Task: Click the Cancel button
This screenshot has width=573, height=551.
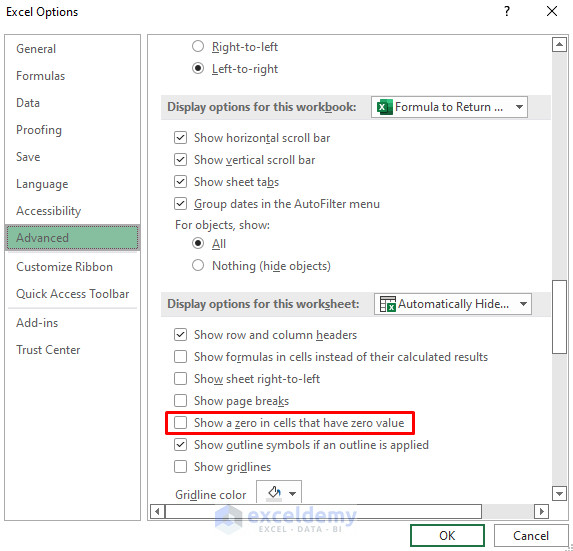Action: pos(531,535)
